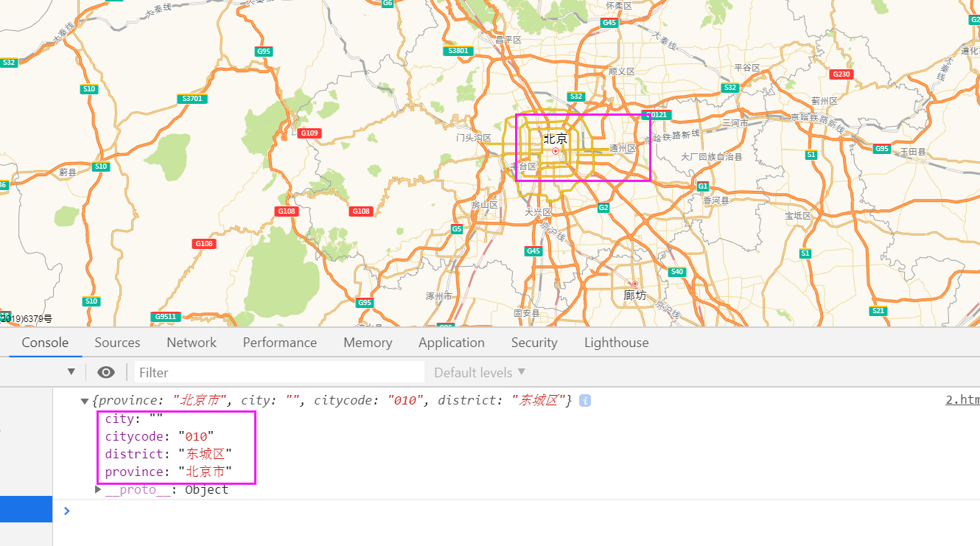This screenshot has width=980, height=546.
Task: Click the 北京 label on the map
Action: [556, 139]
